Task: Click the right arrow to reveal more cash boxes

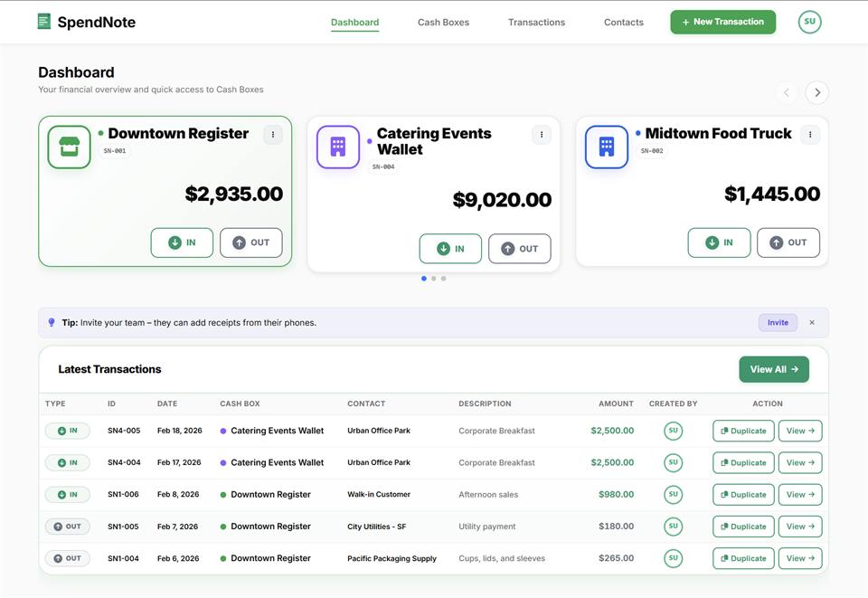Action: coord(816,91)
